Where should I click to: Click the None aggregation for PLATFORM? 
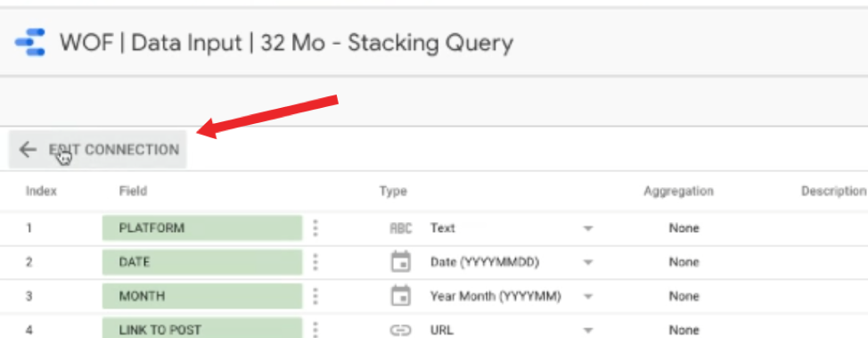point(684,227)
